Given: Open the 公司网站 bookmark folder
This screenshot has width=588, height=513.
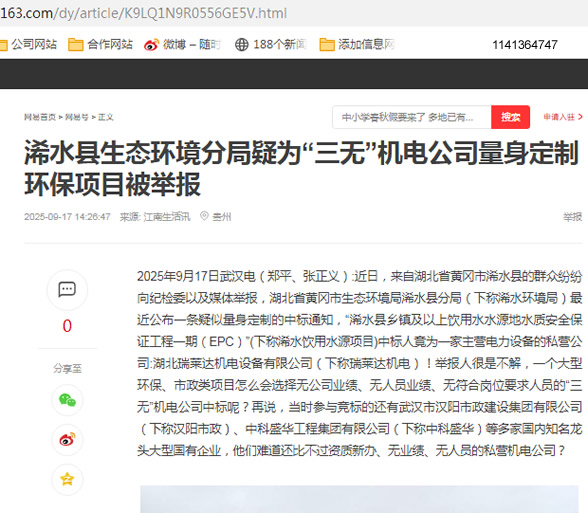Looking at the screenshot, I should pyautogui.click(x=28, y=45).
